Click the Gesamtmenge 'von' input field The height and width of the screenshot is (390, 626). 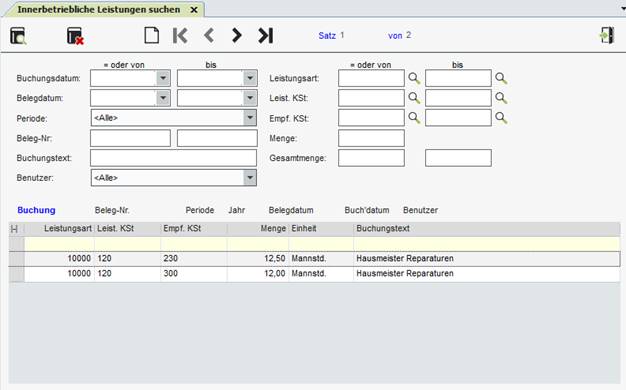coord(371,158)
